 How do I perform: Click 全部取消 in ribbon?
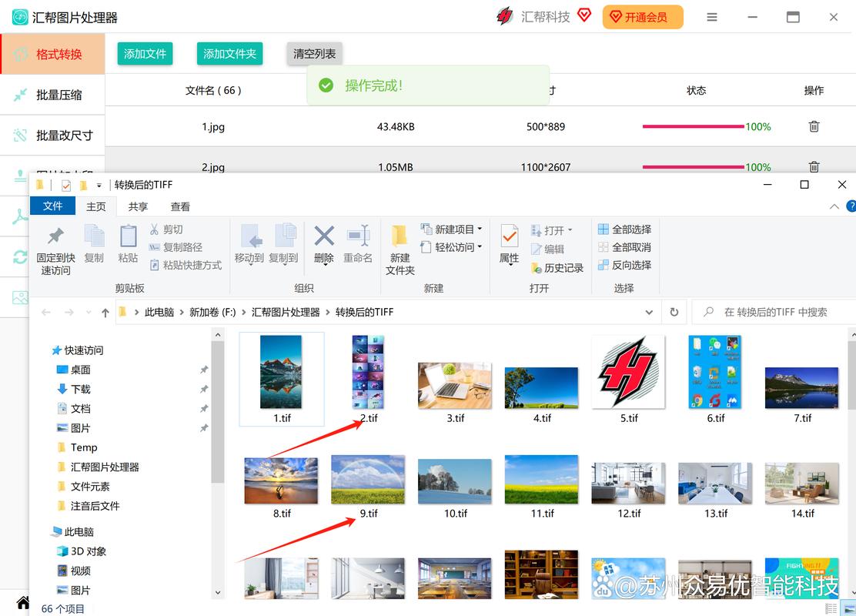click(x=624, y=247)
